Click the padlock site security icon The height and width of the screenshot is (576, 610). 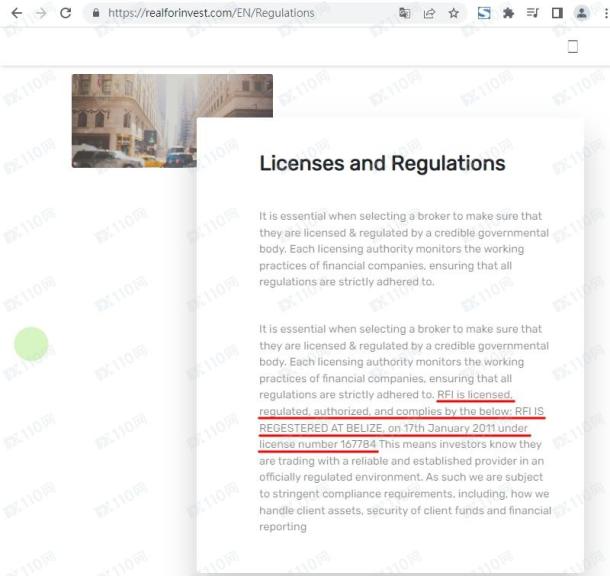click(96, 13)
